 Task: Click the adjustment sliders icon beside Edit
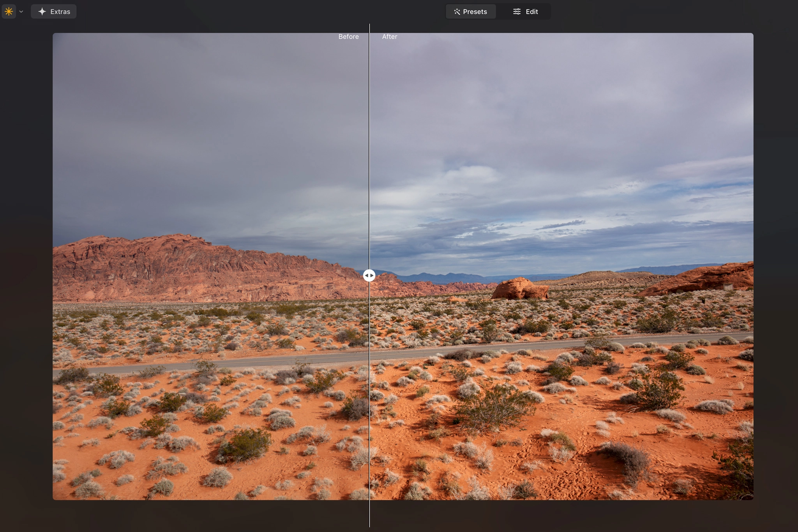click(517, 11)
